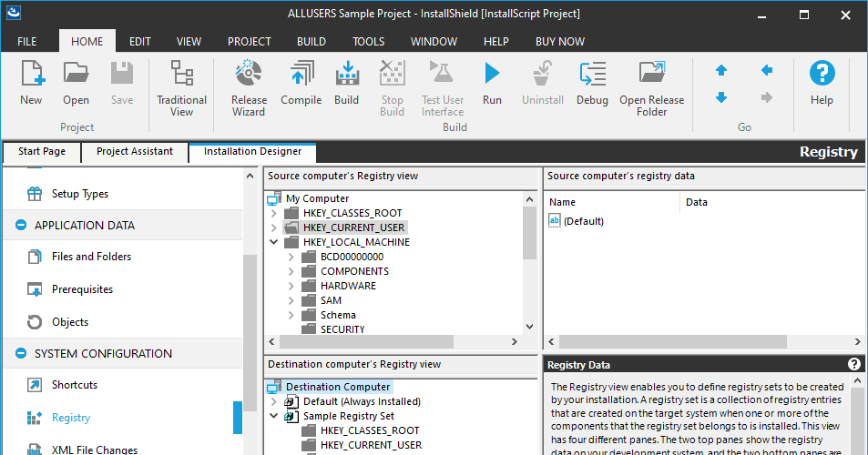The height and width of the screenshot is (455, 868).
Task: Expand the COMPONENTS key
Action: 291,271
